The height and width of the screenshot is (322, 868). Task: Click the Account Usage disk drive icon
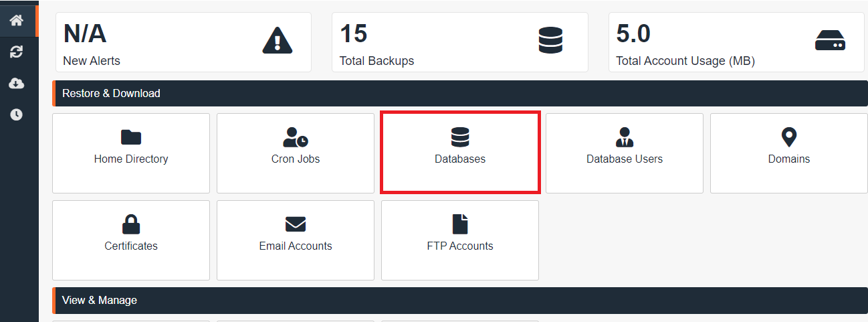point(830,41)
